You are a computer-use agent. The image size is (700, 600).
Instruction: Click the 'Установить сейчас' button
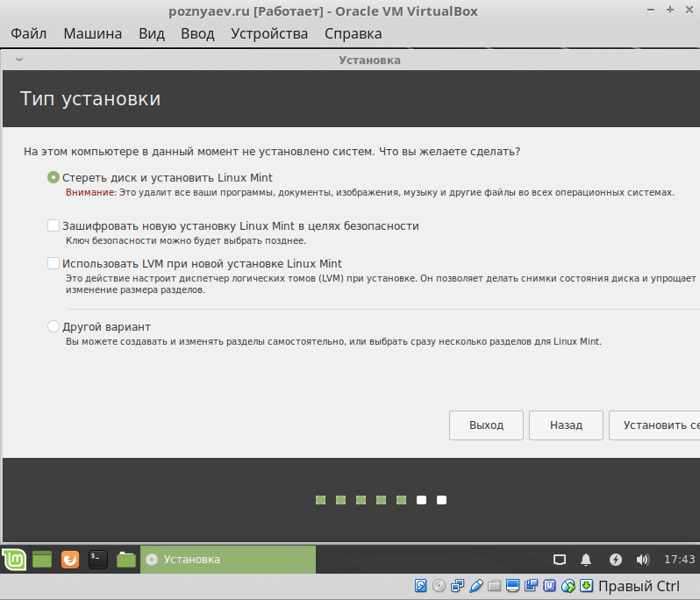(x=654, y=425)
